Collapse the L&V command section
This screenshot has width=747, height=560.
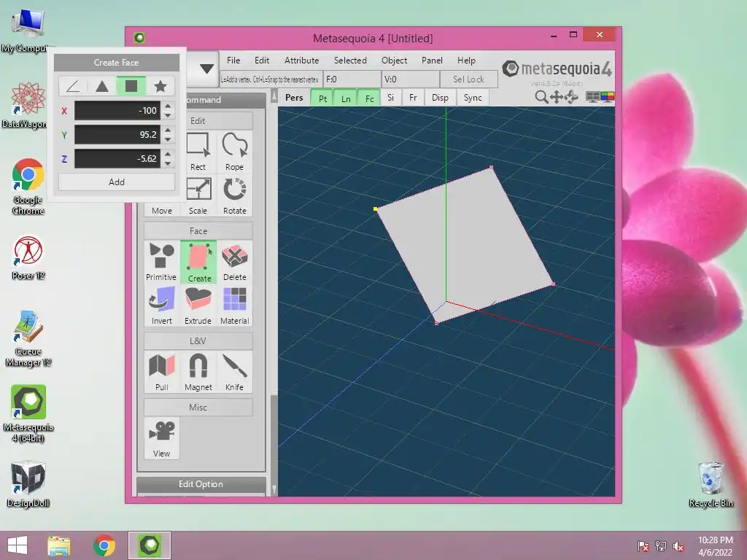pos(198,341)
